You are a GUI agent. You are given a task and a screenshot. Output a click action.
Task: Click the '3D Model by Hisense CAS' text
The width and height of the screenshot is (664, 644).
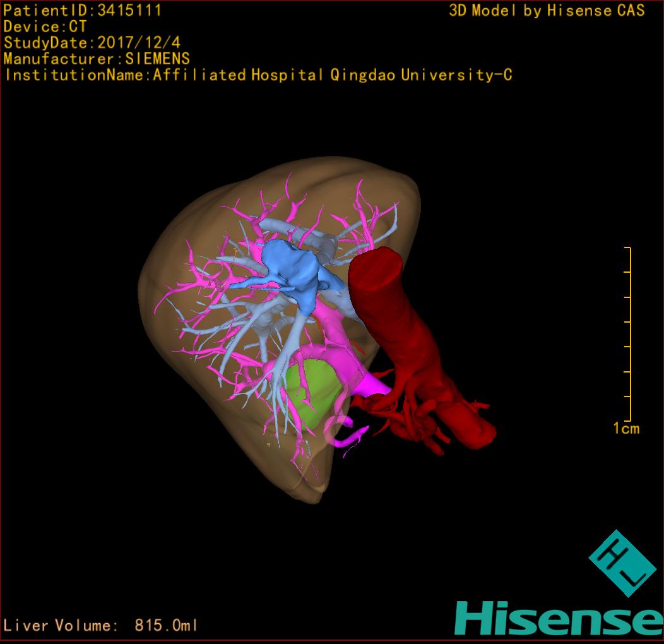point(547,11)
